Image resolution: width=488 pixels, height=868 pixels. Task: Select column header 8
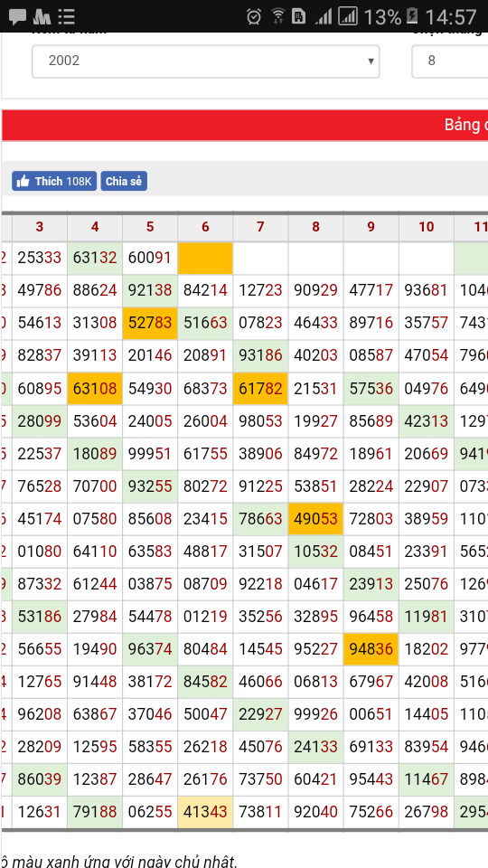click(x=316, y=227)
